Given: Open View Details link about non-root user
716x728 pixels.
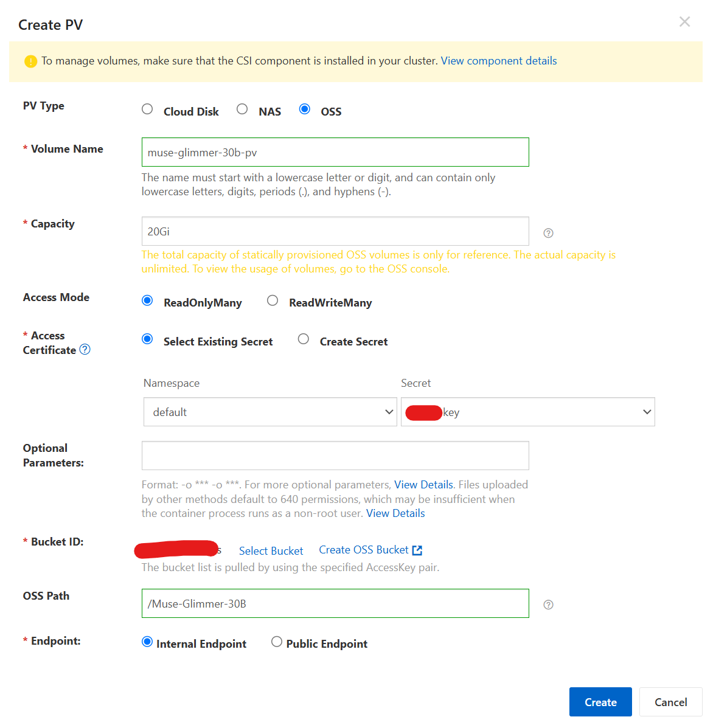Looking at the screenshot, I should pyautogui.click(x=395, y=513).
